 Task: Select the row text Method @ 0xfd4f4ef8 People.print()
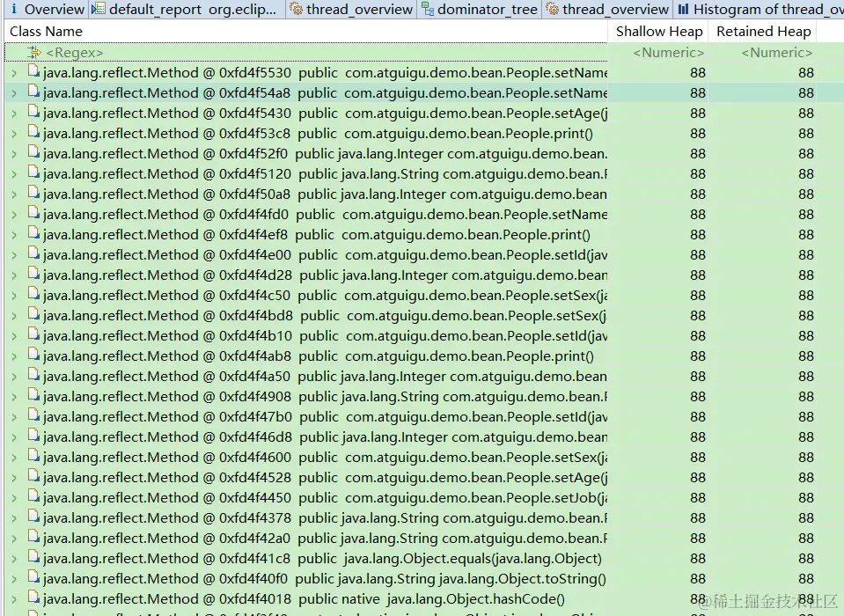(317, 235)
